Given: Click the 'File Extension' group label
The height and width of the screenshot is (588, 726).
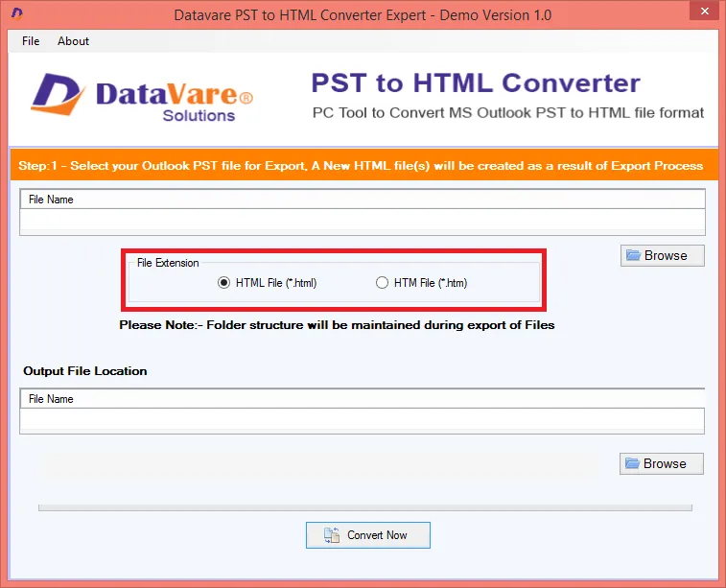Looking at the screenshot, I should [x=168, y=263].
